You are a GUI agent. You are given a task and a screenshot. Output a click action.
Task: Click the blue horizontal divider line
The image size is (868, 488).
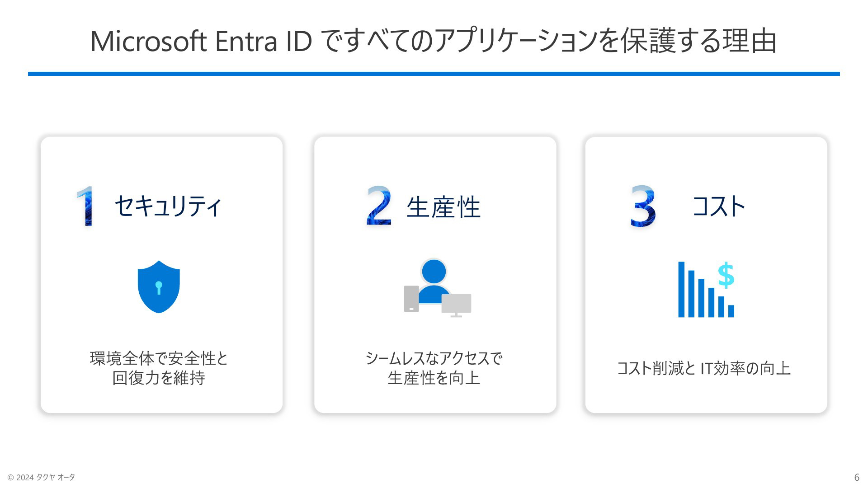tap(434, 74)
